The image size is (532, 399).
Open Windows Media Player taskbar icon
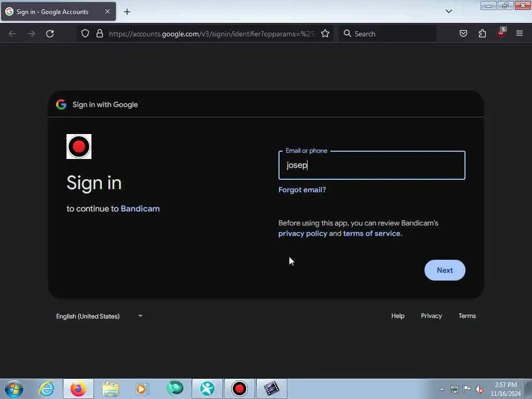pyautogui.click(x=142, y=389)
